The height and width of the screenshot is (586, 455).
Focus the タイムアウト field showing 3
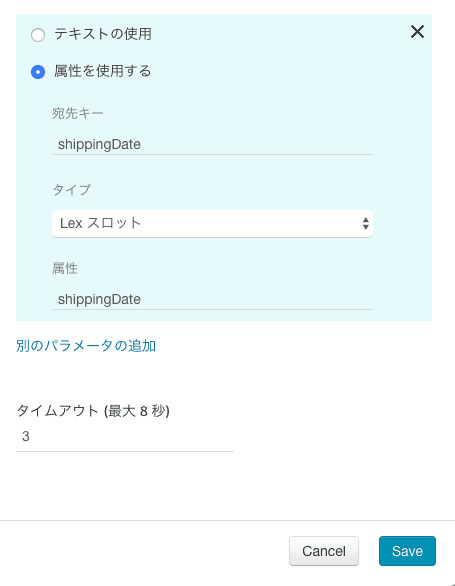tap(125, 437)
